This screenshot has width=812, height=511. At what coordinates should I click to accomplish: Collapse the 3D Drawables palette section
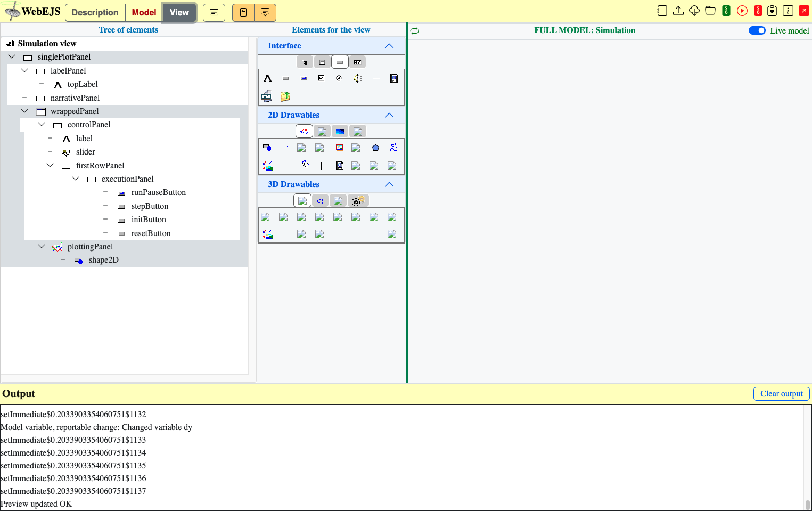coord(389,184)
